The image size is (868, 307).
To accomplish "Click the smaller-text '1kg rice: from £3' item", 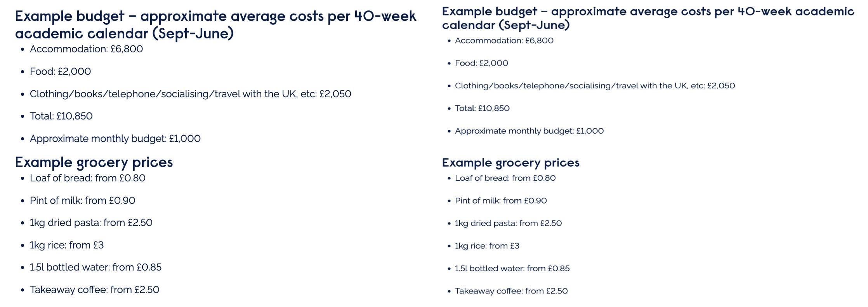I will [487, 246].
